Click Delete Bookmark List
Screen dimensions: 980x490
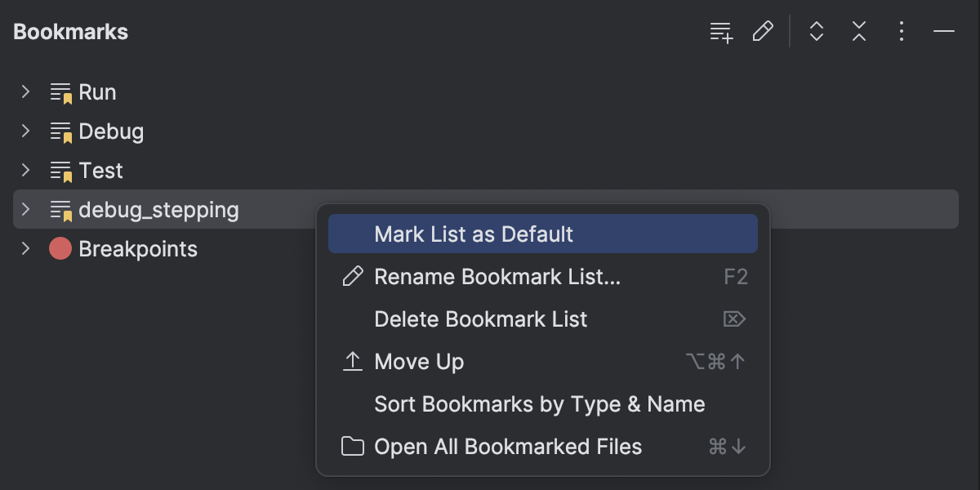(x=480, y=318)
